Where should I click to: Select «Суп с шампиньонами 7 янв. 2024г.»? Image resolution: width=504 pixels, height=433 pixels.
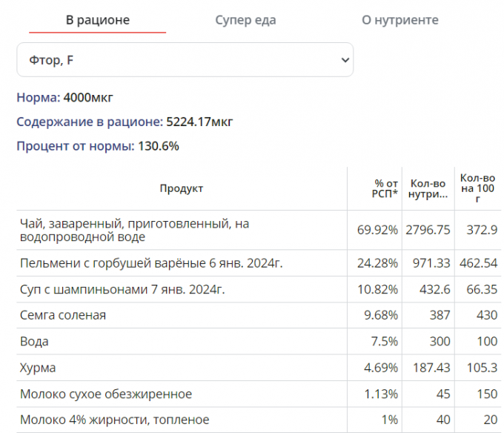122,289
